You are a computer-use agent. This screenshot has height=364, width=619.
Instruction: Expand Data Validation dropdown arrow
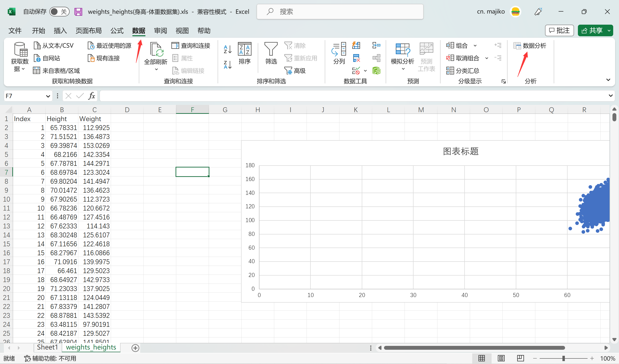coord(365,71)
